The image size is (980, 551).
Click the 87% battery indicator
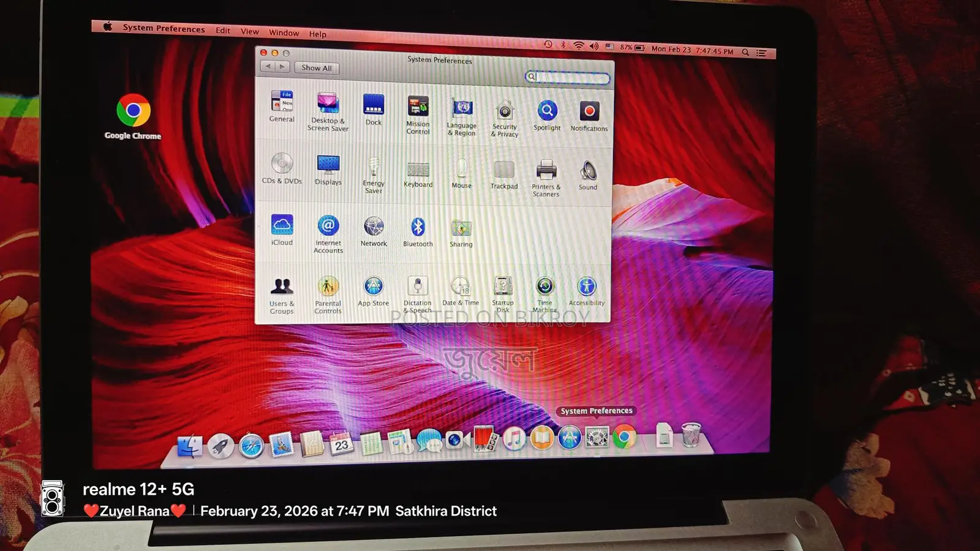click(632, 48)
